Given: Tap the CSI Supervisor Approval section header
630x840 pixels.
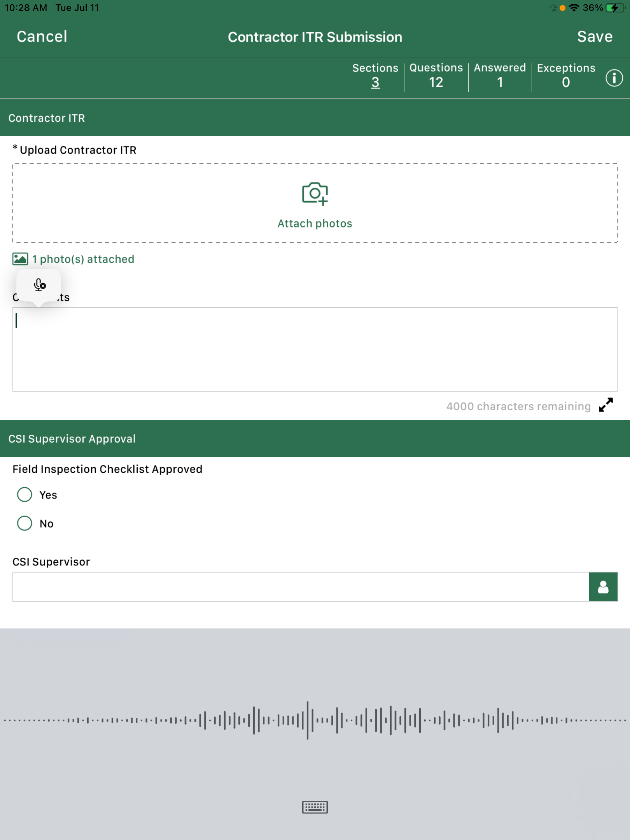Looking at the screenshot, I should tap(315, 439).
